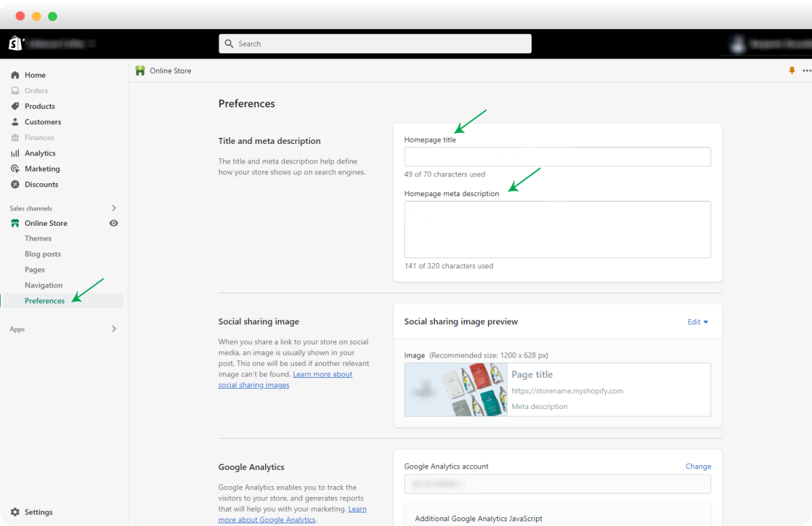Focus the Homepage meta description textarea
Viewport: 812px width, 526px height.
coord(557,229)
